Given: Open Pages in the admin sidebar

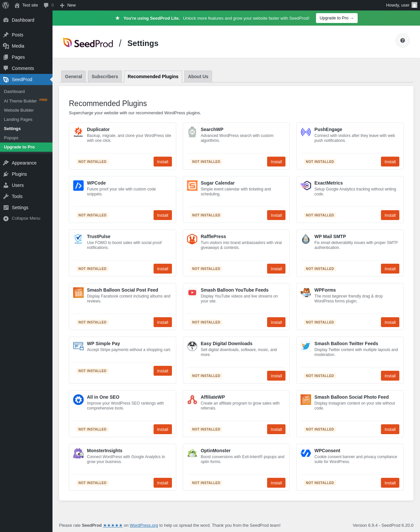Looking at the screenshot, I should pyautogui.click(x=26, y=57).
